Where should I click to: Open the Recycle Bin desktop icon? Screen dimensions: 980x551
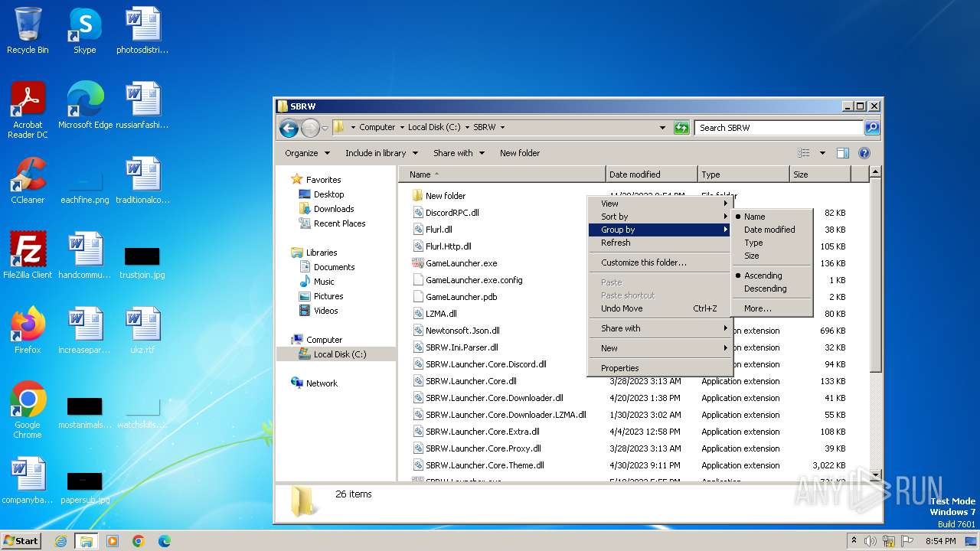click(x=28, y=31)
